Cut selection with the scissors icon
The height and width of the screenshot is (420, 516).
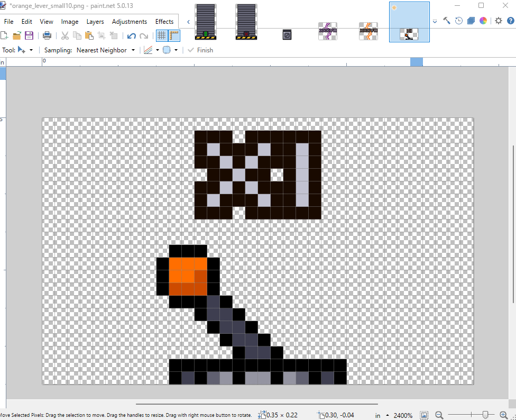pos(65,35)
